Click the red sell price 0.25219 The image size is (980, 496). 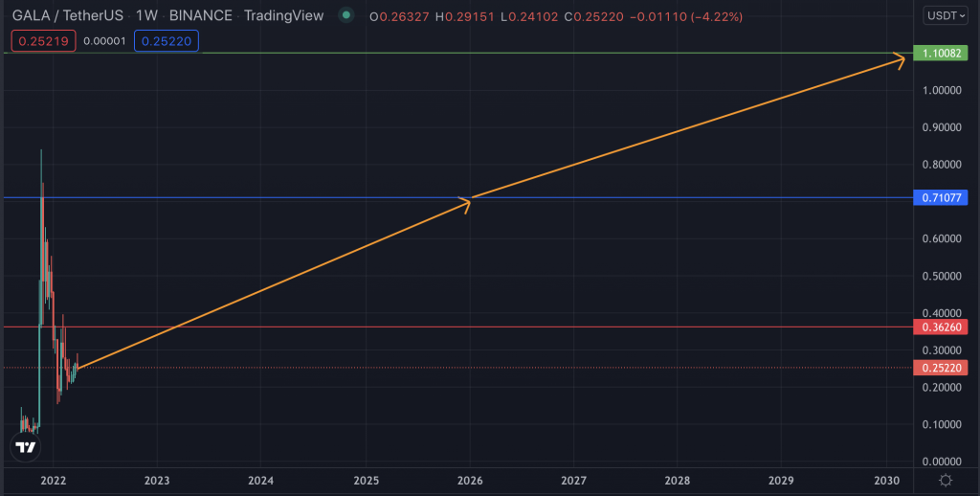point(43,41)
